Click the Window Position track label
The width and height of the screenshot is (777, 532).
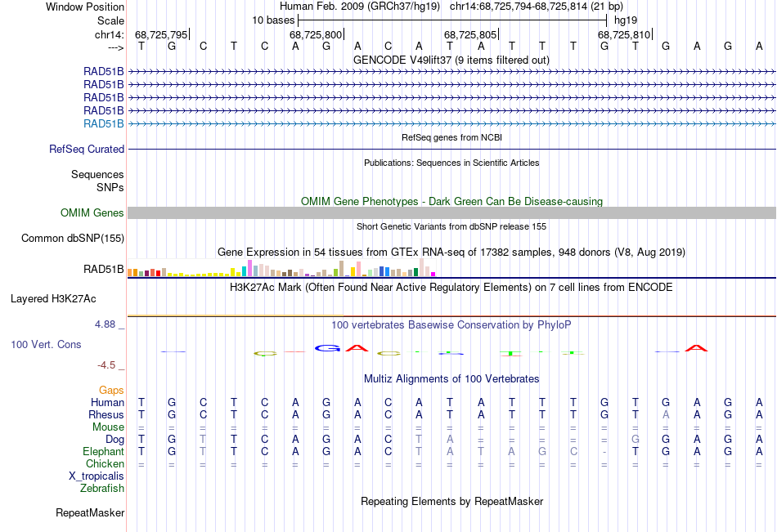(x=85, y=7)
